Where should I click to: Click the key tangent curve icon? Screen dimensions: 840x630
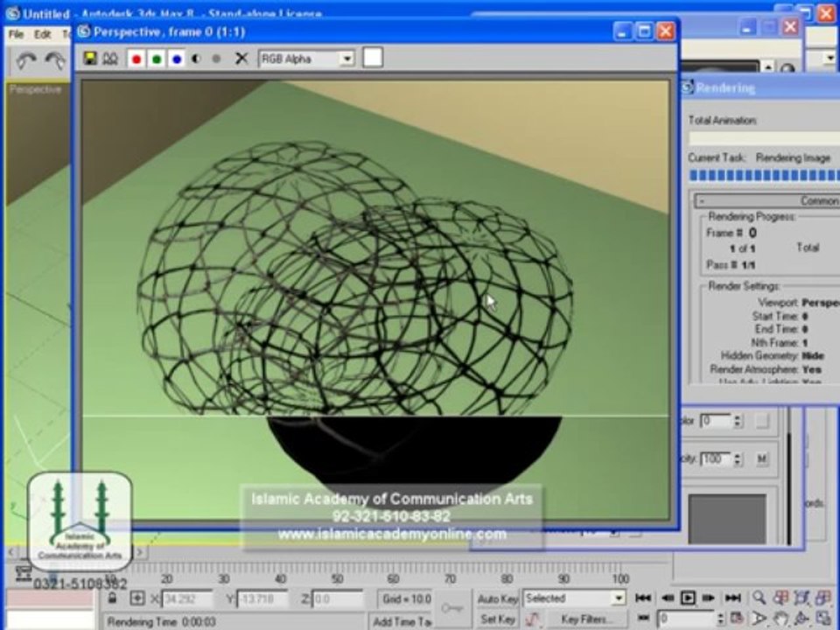(532, 619)
